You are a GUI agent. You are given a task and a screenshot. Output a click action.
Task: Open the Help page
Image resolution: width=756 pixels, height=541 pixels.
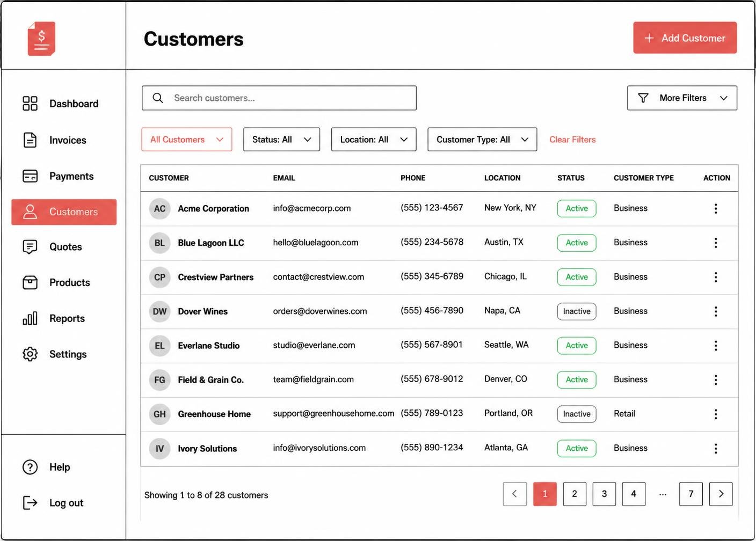click(47, 467)
